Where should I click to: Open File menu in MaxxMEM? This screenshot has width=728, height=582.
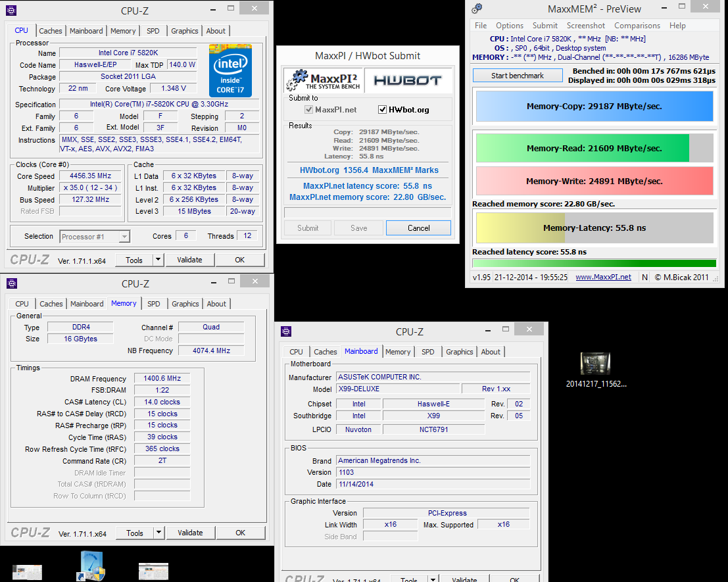tap(481, 26)
